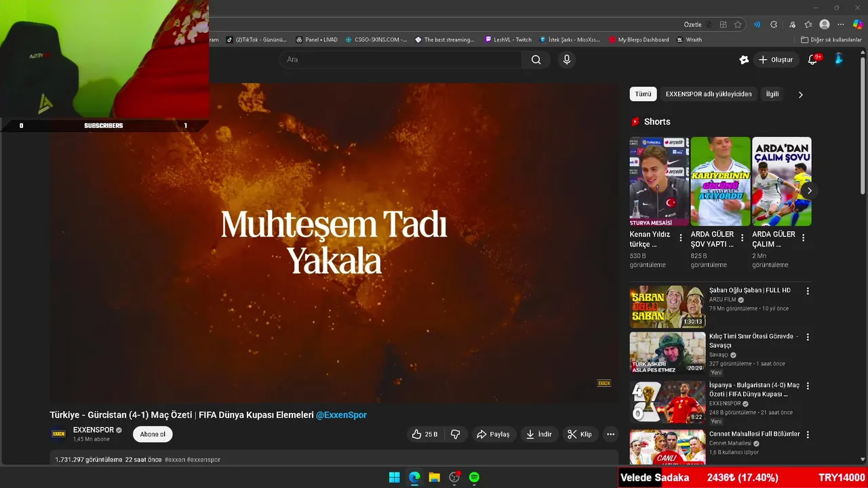The image size is (868, 488).
Task: Open the Wraith bookmark
Action: (690, 40)
